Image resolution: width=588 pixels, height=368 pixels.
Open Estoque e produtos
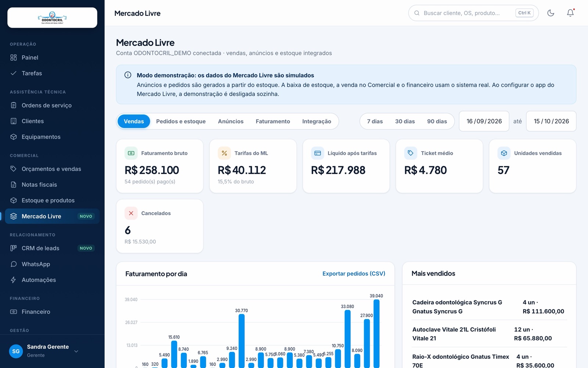pos(52,201)
